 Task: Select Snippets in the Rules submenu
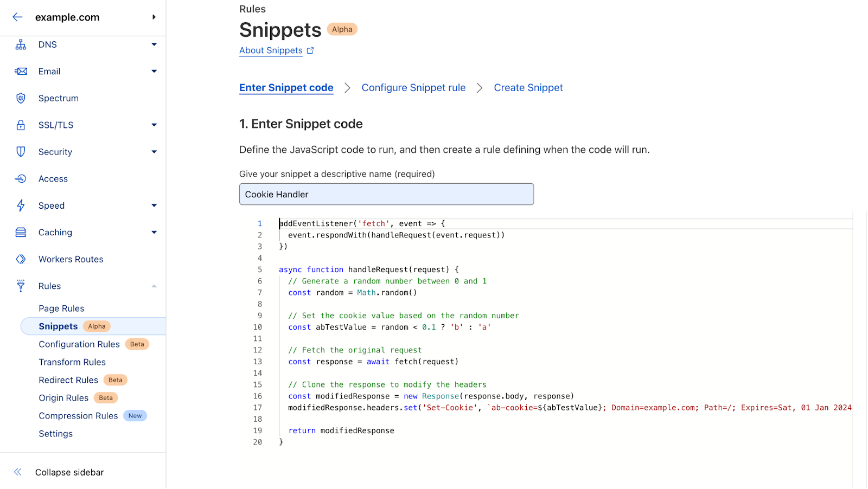click(58, 326)
